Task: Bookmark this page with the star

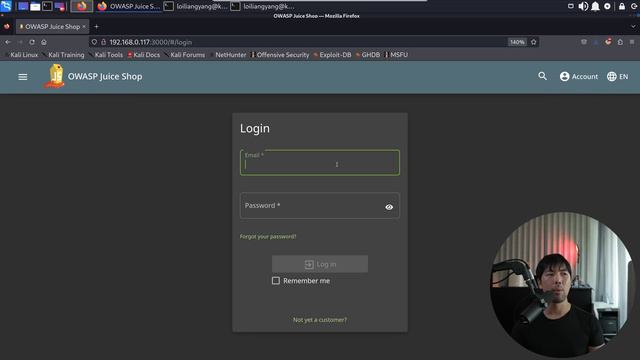Action: tap(533, 42)
